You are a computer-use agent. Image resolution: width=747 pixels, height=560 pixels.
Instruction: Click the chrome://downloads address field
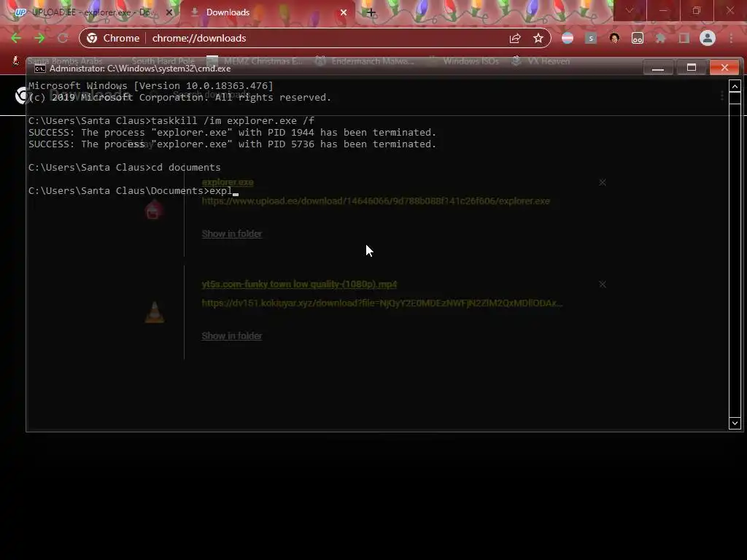[x=198, y=38]
